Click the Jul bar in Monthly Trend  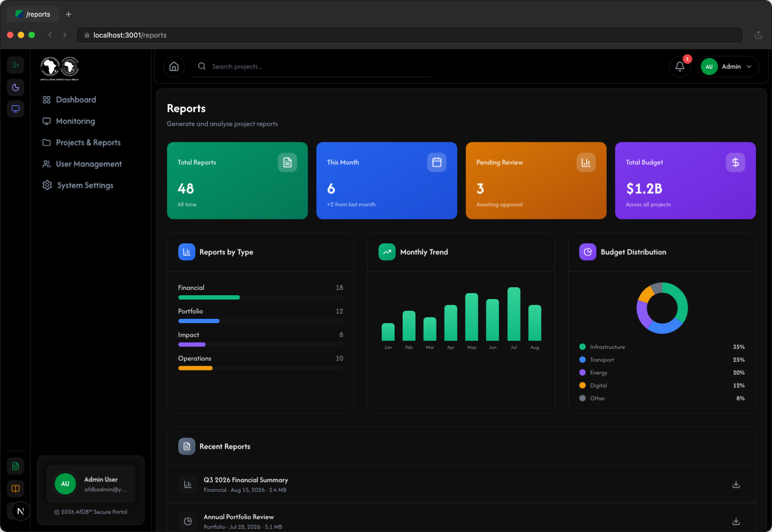coord(514,314)
